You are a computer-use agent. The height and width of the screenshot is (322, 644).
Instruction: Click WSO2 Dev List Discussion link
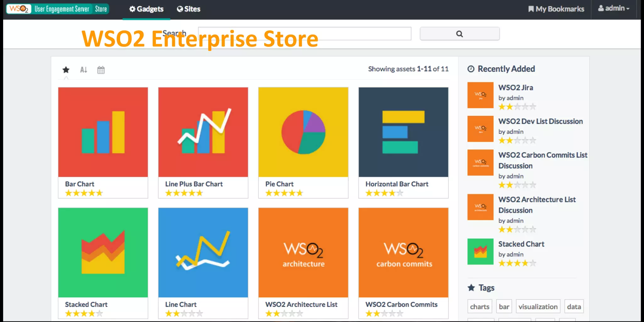tap(541, 121)
